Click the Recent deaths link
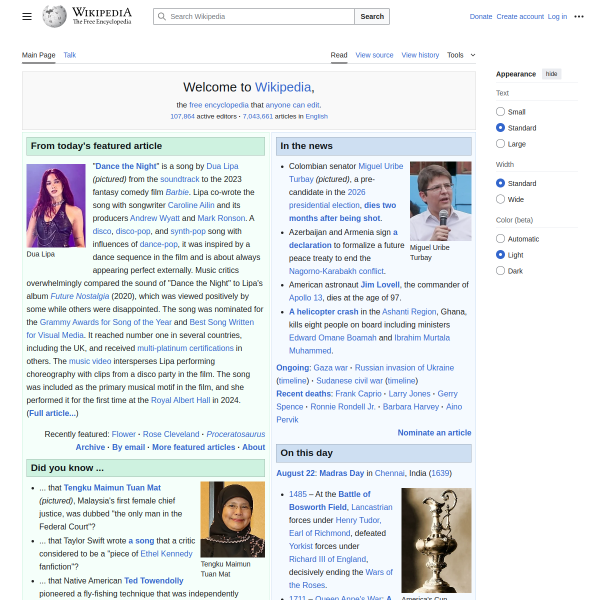The height and width of the screenshot is (600, 600). [304, 393]
